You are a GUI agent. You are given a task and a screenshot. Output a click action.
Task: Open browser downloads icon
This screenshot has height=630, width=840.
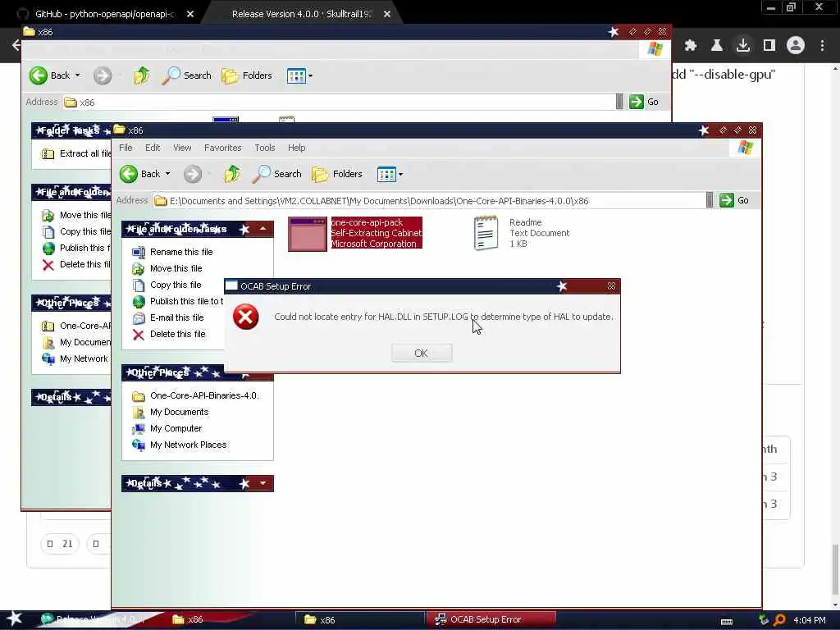pos(743,46)
